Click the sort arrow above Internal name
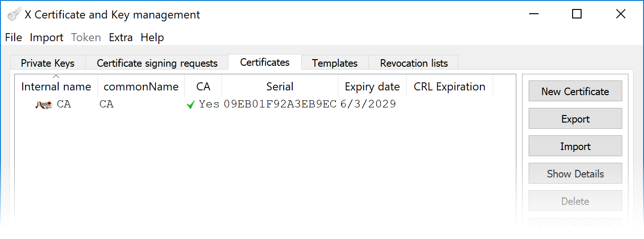Image resolution: width=644 pixels, height=239 pixels. 56,77
